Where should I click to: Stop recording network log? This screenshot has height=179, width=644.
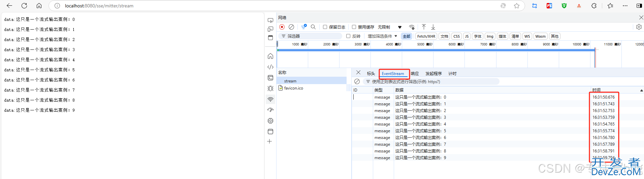point(282,27)
